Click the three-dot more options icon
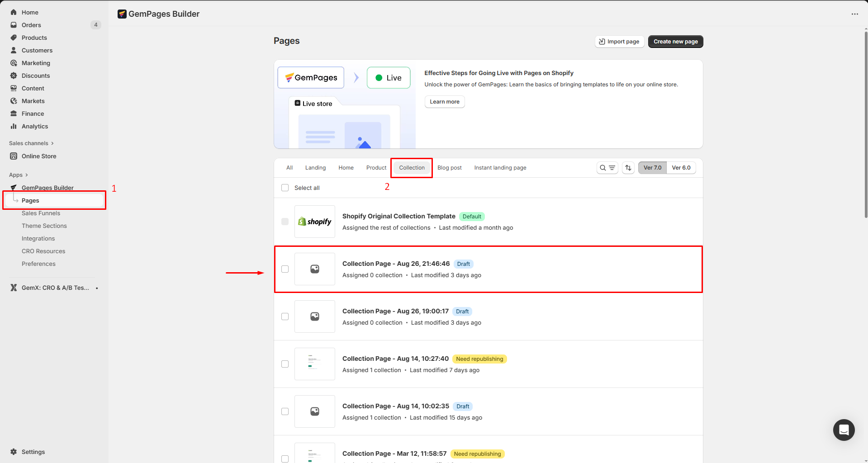The height and width of the screenshot is (463, 868). coord(854,14)
